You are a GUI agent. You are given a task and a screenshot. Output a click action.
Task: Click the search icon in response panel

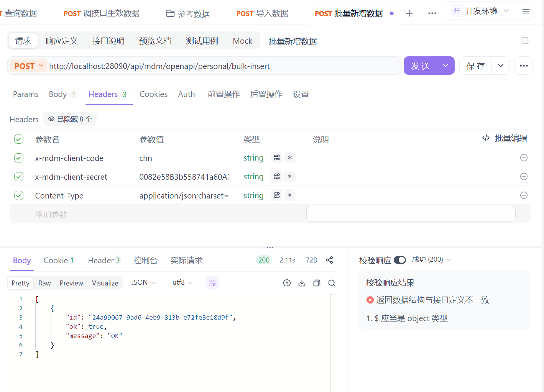[332, 283]
